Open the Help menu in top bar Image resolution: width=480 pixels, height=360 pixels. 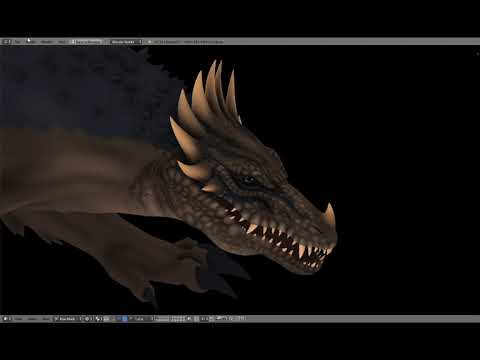(62, 42)
